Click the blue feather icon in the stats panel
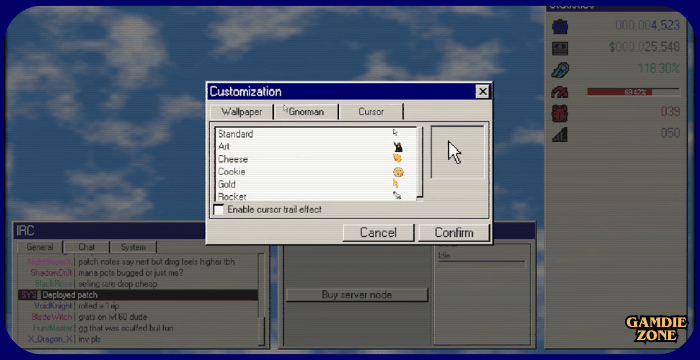This screenshot has height=360, width=700. tap(559, 70)
